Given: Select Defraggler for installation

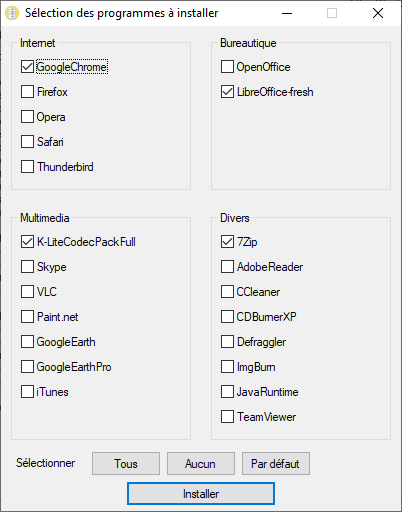Looking at the screenshot, I should (x=227, y=342).
